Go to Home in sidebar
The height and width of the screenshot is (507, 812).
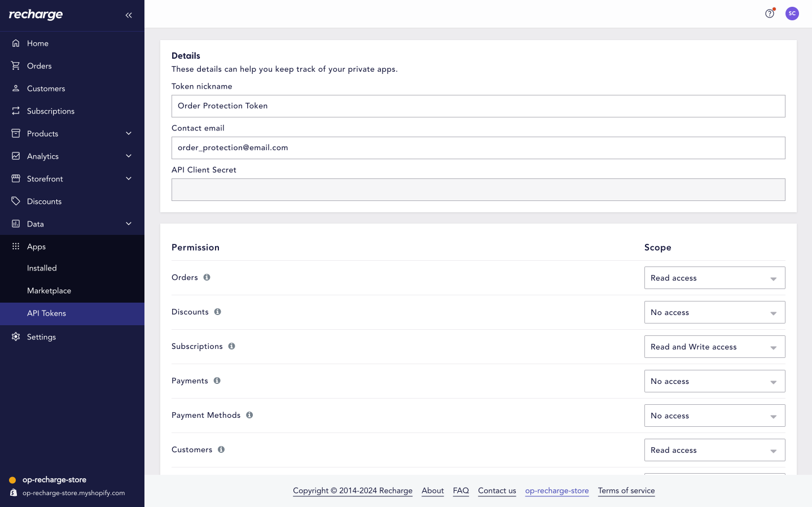coord(72,43)
